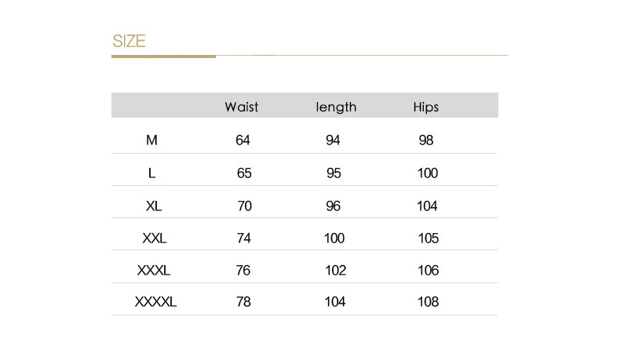
Task: Click the SIZE heading text
Action: [x=129, y=41]
